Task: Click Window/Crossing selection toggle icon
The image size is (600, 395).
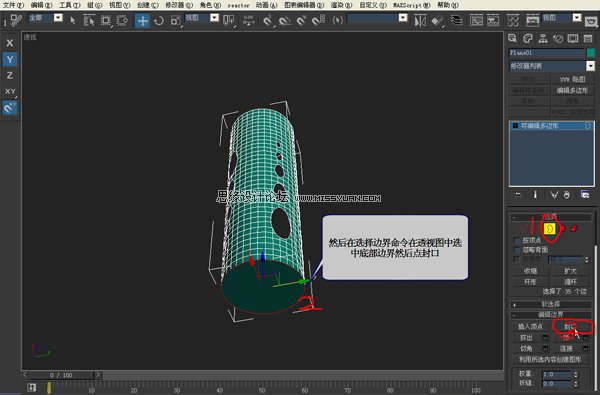Action: [x=122, y=20]
